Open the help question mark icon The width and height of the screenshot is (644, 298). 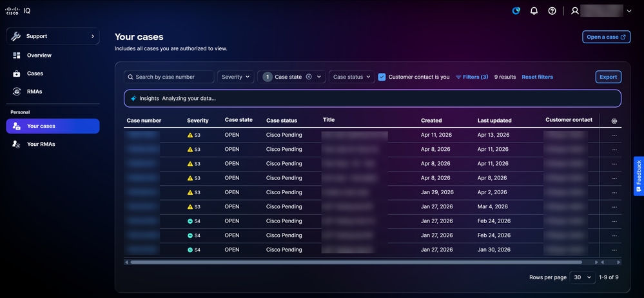click(x=552, y=11)
